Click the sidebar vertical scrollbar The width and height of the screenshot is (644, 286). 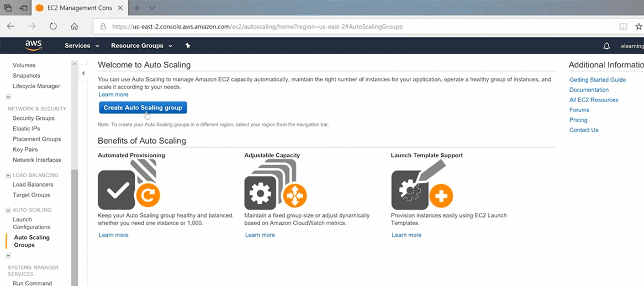[x=75, y=221]
